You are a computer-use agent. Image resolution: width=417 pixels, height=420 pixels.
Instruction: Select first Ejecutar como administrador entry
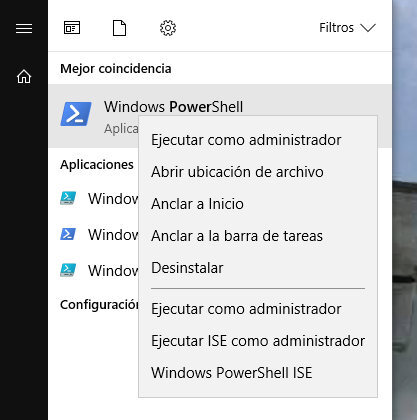tap(246, 140)
